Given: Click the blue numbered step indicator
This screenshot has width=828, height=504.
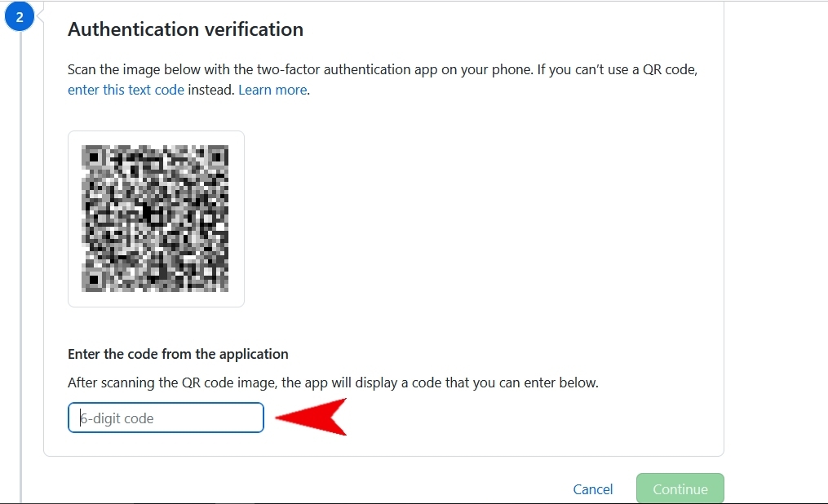Looking at the screenshot, I should pos(20,15).
